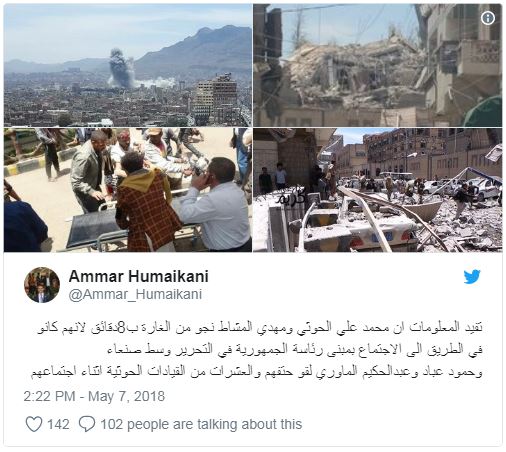This screenshot has width=506, height=452.
Task: Click the @Ammar_Humaikani handle
Action: tap(135, 294)
